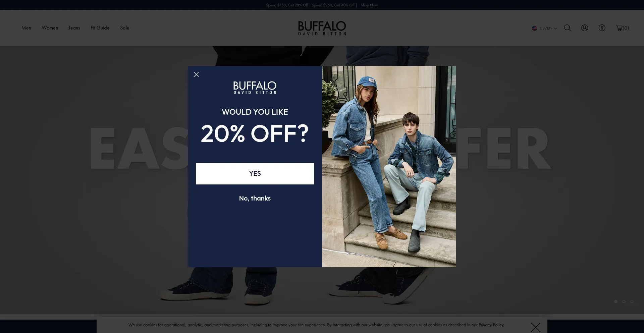The image size is (644, 333).
Task: Dismiss the cookie notice banner
Action: [x=536, y=327]
